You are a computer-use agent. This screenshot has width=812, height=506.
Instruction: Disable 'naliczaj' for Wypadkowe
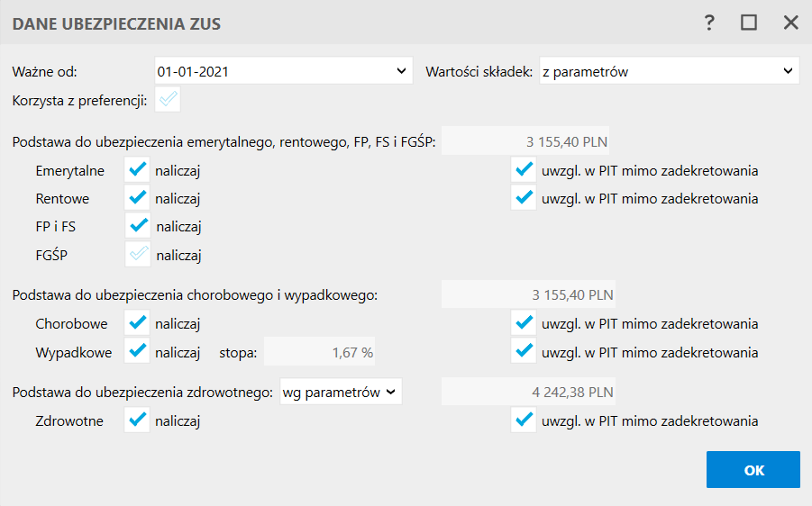click(138, 352)
